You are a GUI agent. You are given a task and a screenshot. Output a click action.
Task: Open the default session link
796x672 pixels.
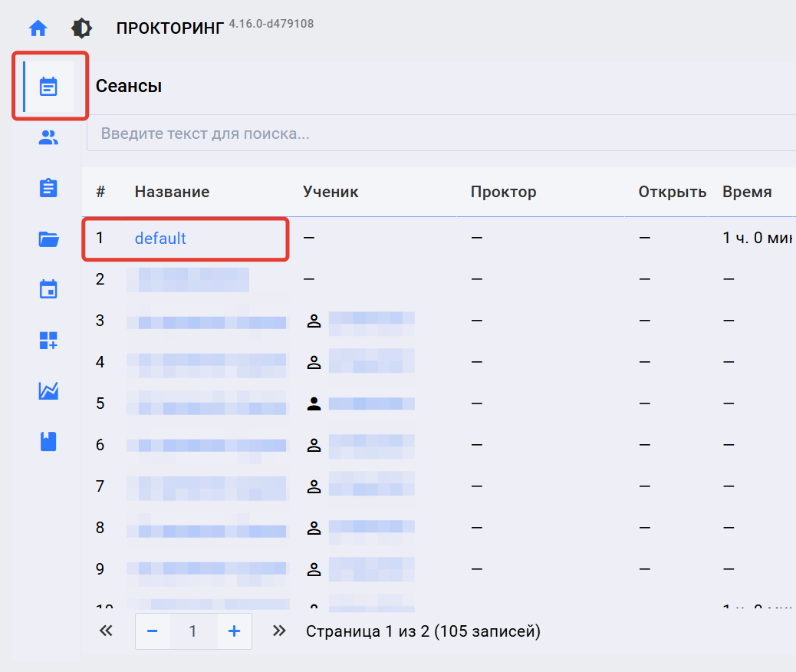point(160,239)
